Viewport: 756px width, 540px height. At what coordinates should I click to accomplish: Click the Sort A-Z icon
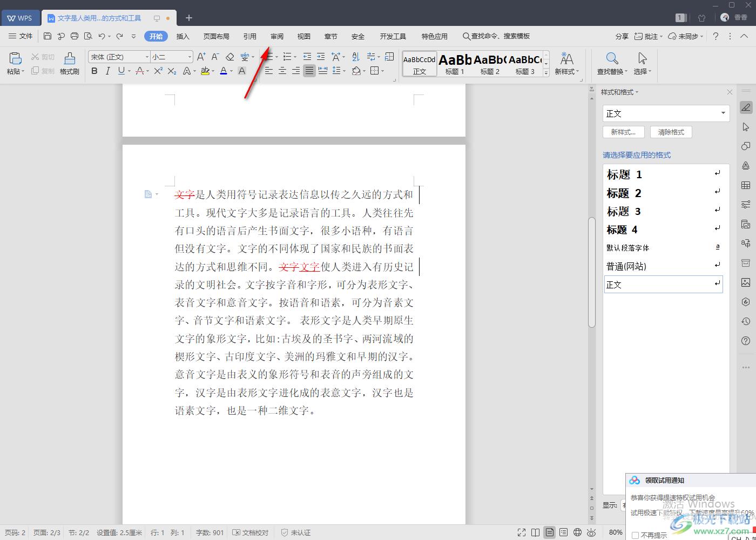[x=355, y=57]
